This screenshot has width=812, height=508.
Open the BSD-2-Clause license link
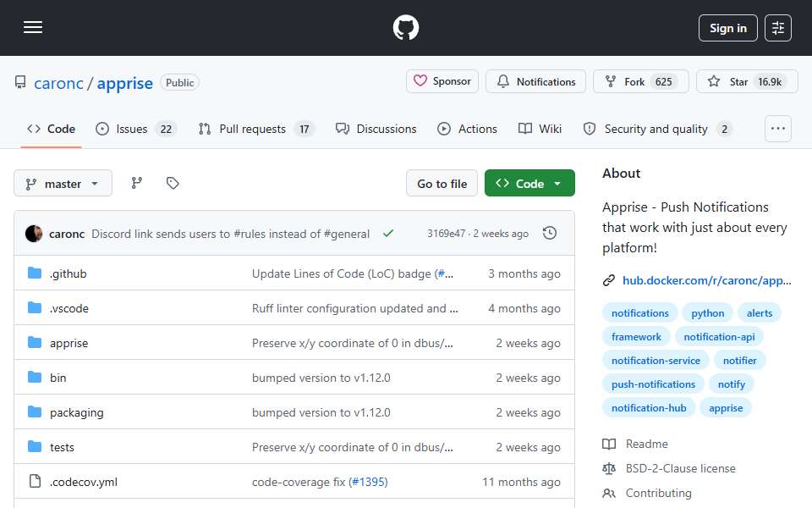click(x=680, y=468)
